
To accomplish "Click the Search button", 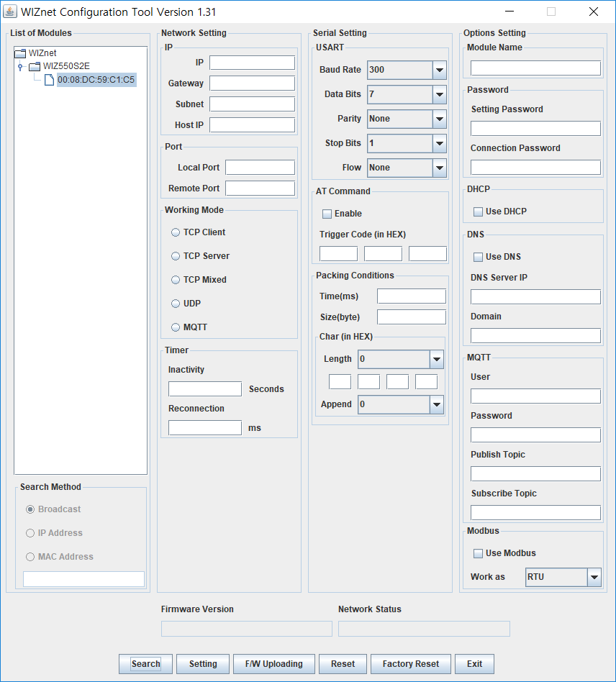I will click(x=146, y=664).
